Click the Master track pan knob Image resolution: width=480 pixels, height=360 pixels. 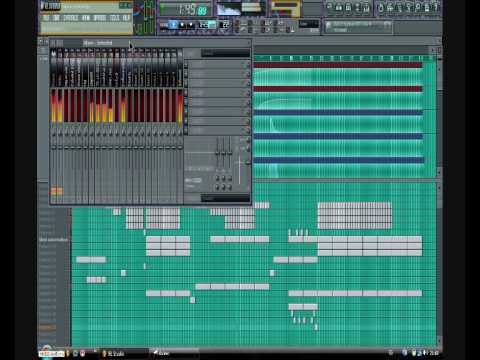(53, 133)
